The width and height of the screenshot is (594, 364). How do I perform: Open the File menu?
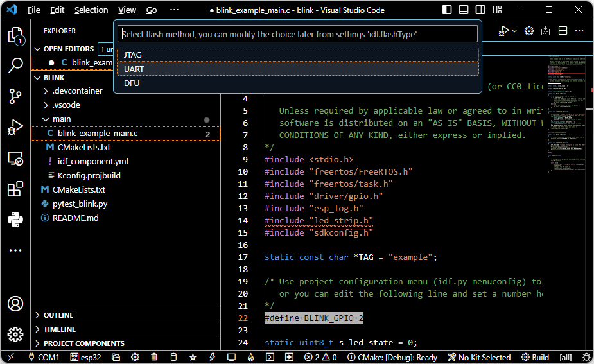[34, 10]
